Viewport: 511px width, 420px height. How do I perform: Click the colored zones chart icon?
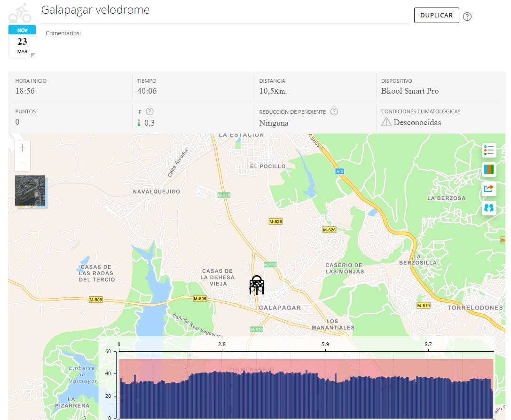click(489, 170)
